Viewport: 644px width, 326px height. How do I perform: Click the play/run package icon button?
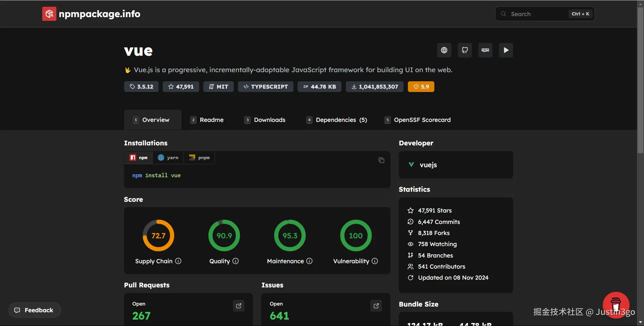pyautogui.click(x=506, y=50)
